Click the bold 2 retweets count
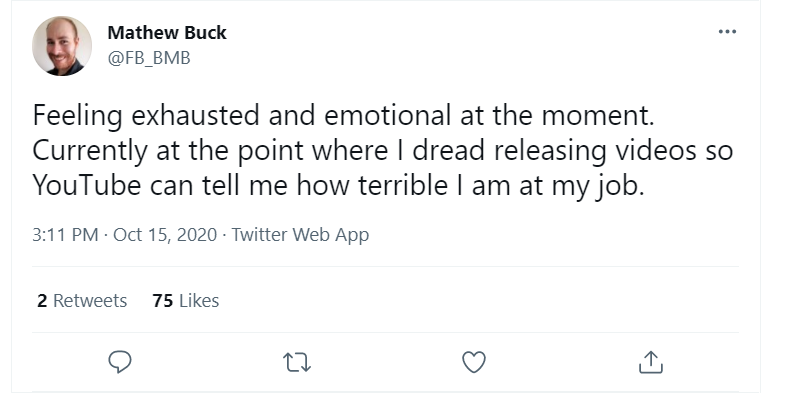This screenshot has height=393, width=796. pos(42,301)
